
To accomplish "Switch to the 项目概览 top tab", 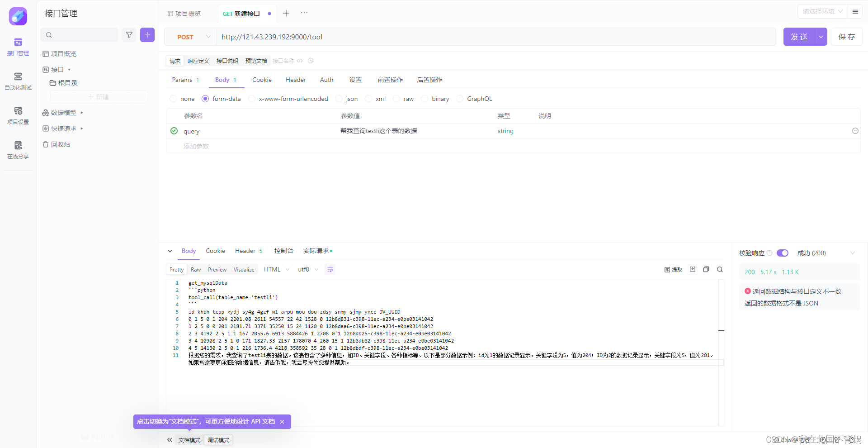I will pyautogui.click(x=184, y=13).
